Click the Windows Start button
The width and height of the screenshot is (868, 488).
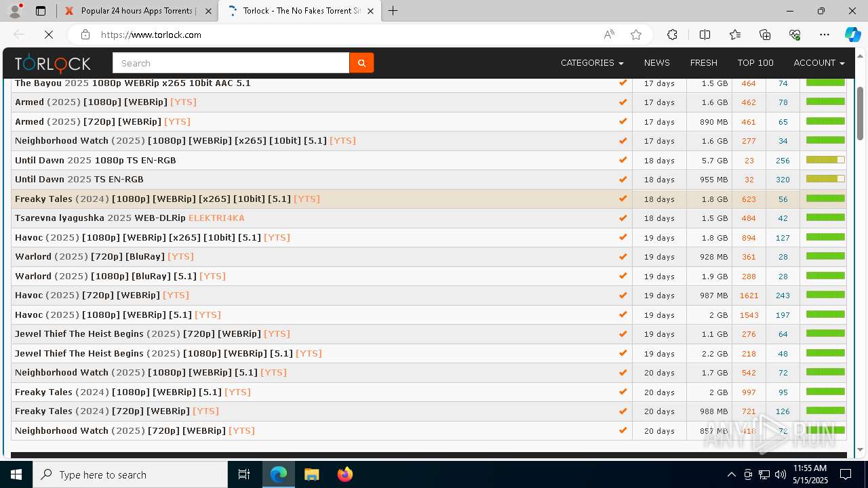[x=16, y=474]
